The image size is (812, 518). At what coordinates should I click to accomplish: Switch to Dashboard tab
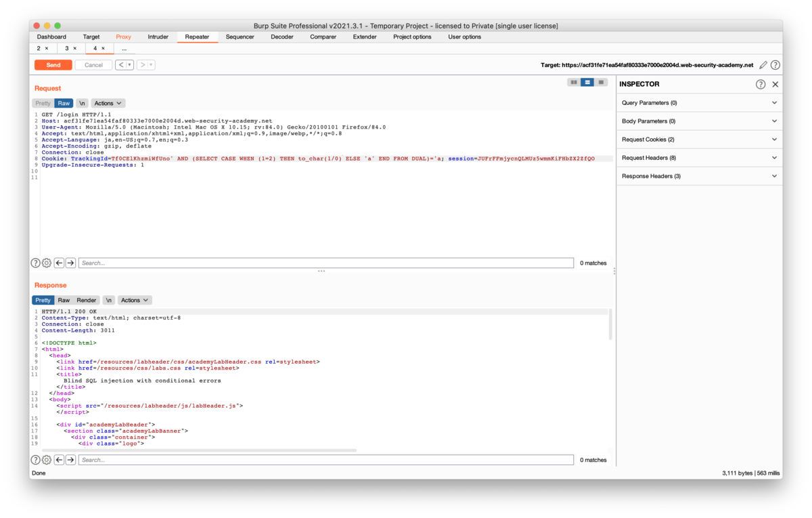(x=51, y=37)
